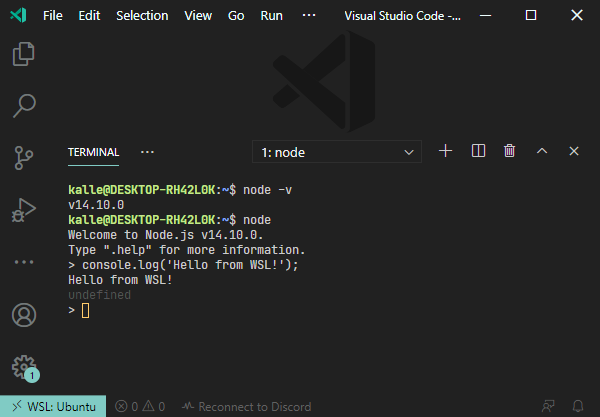The height and width of the screenshot is (417, 600).
Task: Close the Visual Studio Code window
Action: [577, 15]
